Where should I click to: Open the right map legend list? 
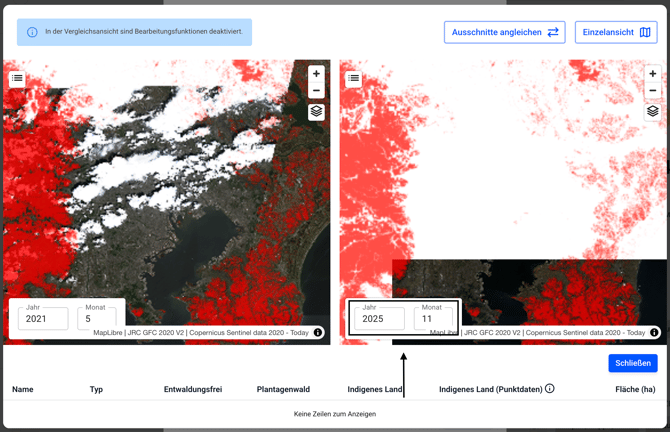click(353, 78)
